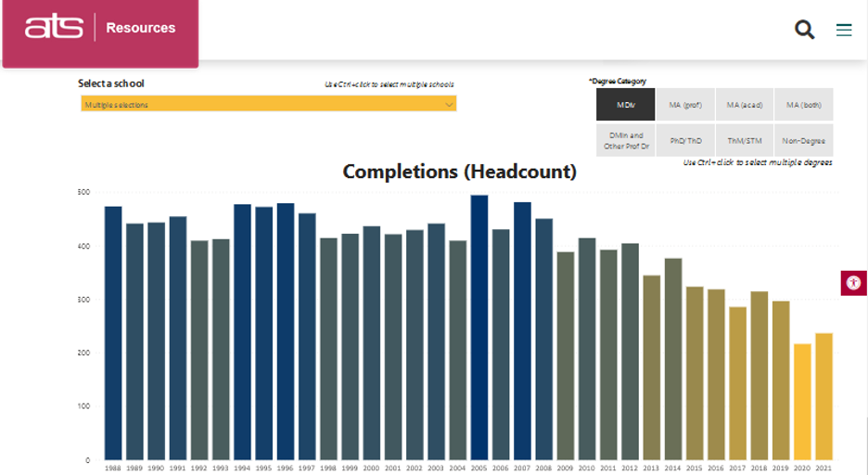The width and height of the screenshot is (868, 475).
Task: Select the Non-Degree category
Action: [x=803, y=140]
